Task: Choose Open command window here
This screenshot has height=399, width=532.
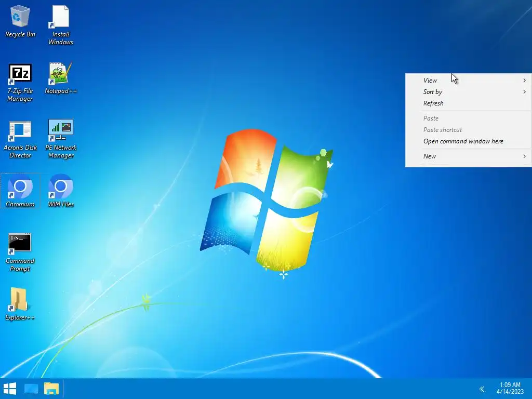Action: pyautogui.click(x=468, y=141)
